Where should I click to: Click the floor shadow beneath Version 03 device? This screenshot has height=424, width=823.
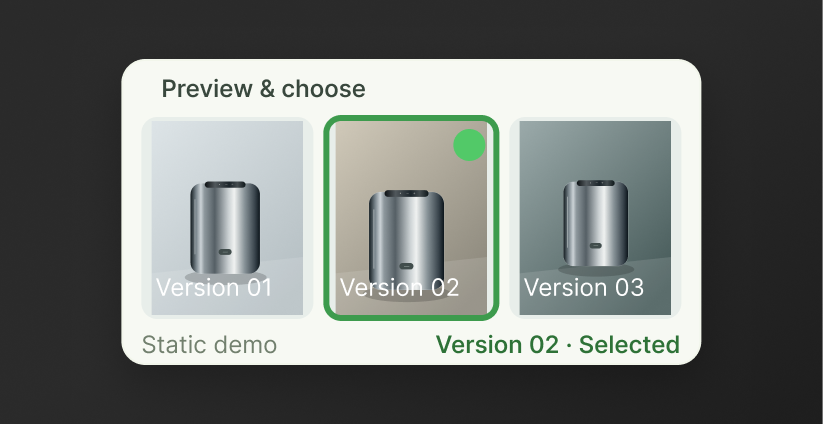pos(596,270)
